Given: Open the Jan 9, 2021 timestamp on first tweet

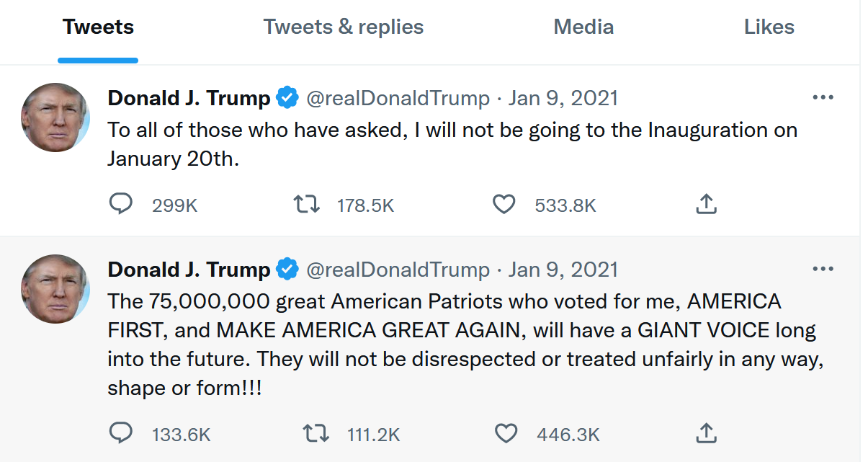Looking at the screenshot, I should (x=563, y=98).
